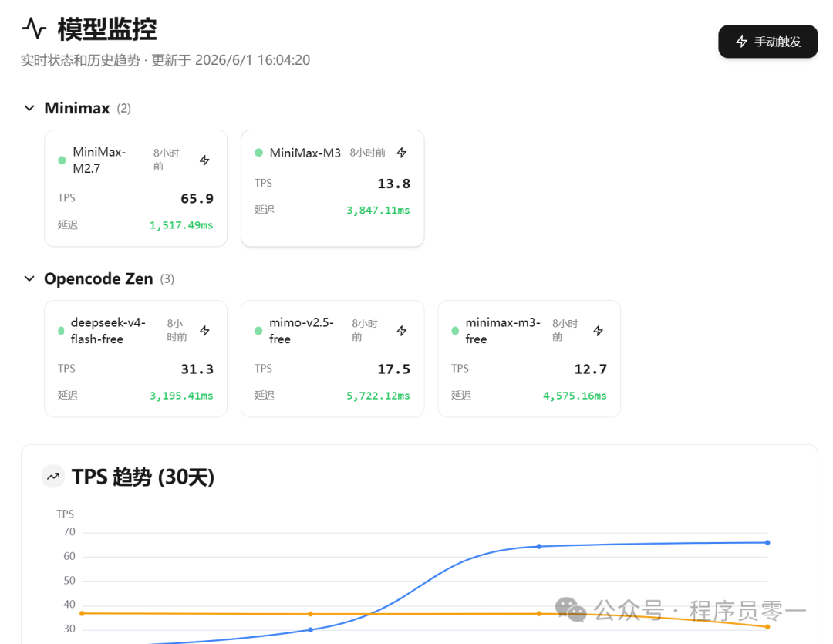Click TPS value 31.3

pos(197,369)
